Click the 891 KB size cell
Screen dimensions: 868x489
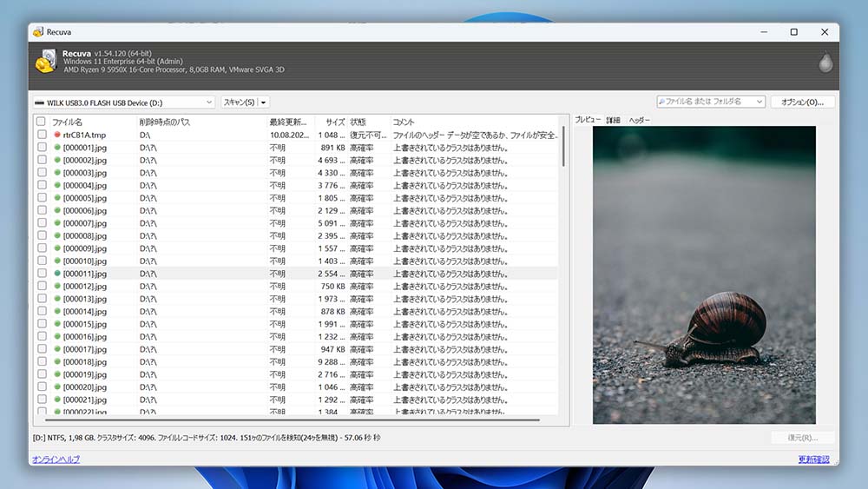tap(332, 148)
